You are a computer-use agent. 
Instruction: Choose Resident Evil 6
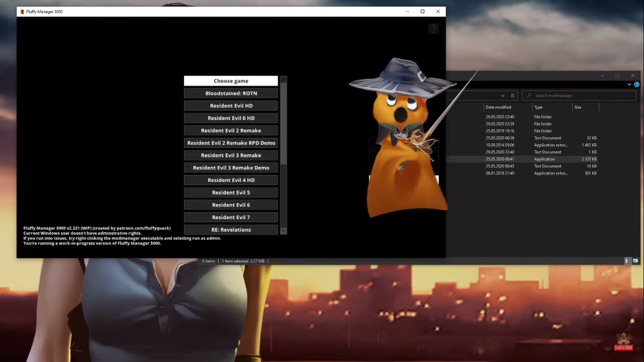(231, 205)
